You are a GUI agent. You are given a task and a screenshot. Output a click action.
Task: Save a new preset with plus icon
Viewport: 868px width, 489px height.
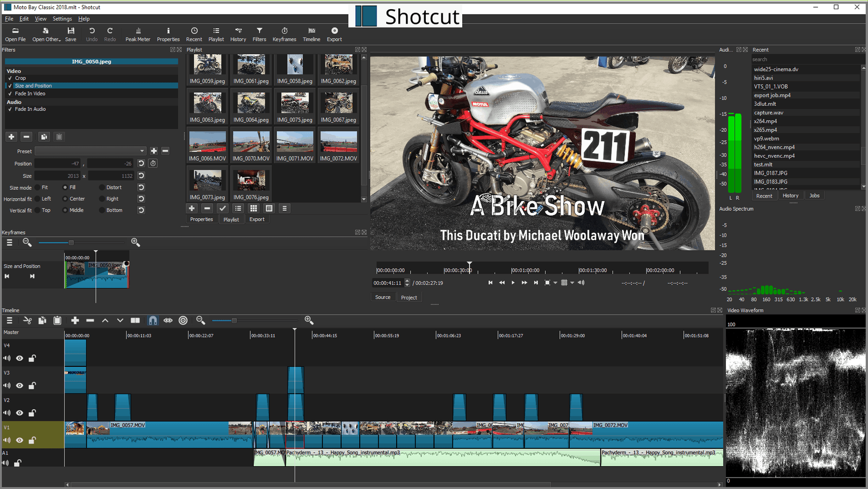tap(154, 151)
